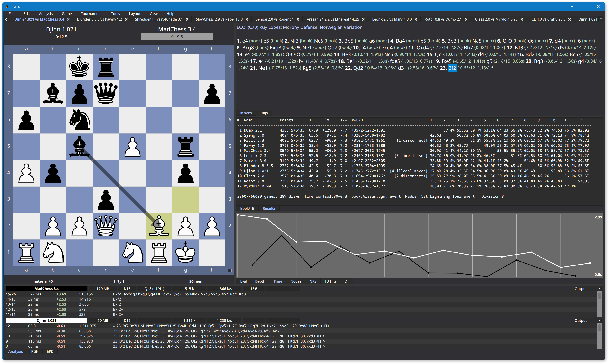Viewport: 609px width, 364px height.
Task: Click the small square at board bottom-right corner
Action: click(x=230, y=271)
